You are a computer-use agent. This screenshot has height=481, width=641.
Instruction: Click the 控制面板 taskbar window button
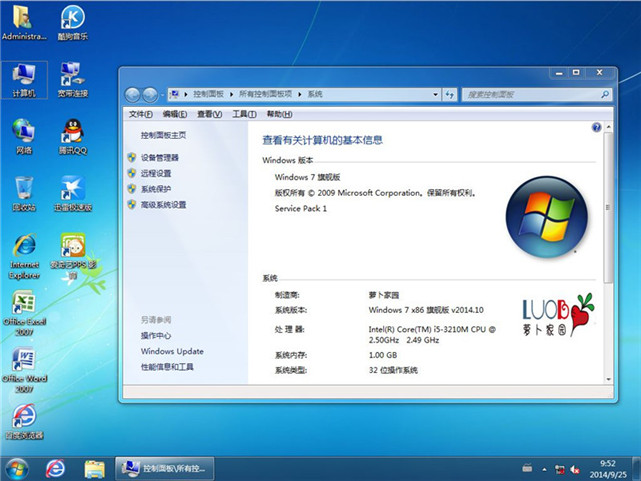[x=165, y=468]
